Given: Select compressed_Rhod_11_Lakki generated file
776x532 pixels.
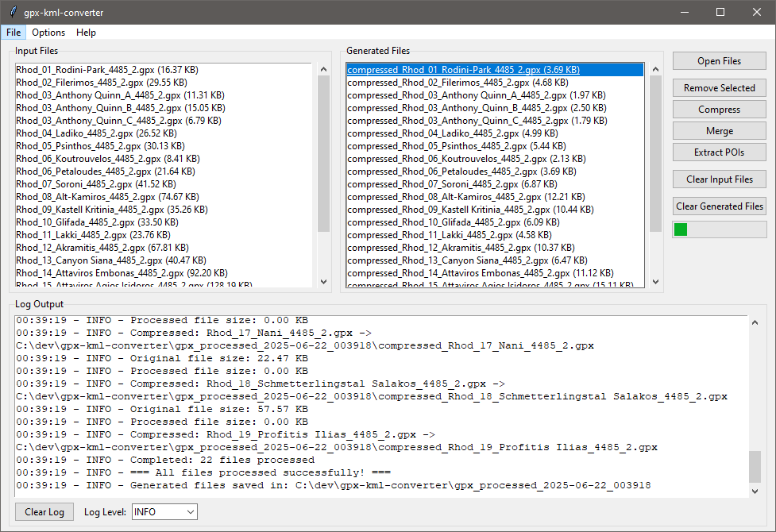Looking at the screenshot, I should pyautogui.click(x=495, y=235).
